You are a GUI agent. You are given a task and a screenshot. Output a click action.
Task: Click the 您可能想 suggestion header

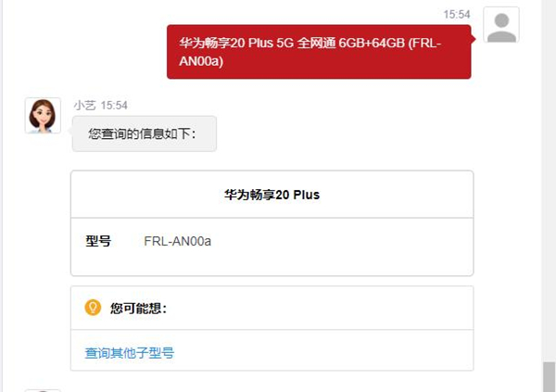point(138,308)
